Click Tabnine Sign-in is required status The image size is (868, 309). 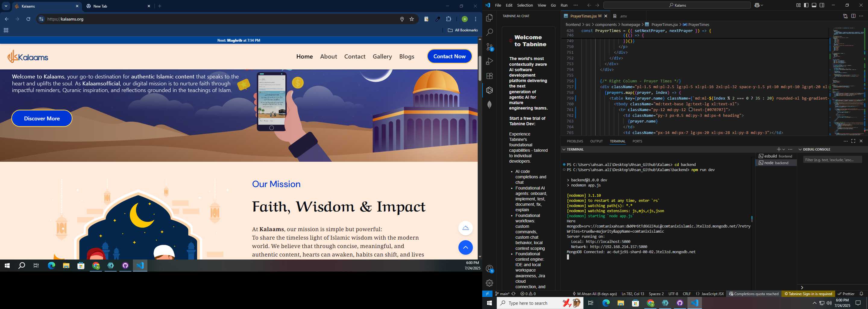coord(808,294)
